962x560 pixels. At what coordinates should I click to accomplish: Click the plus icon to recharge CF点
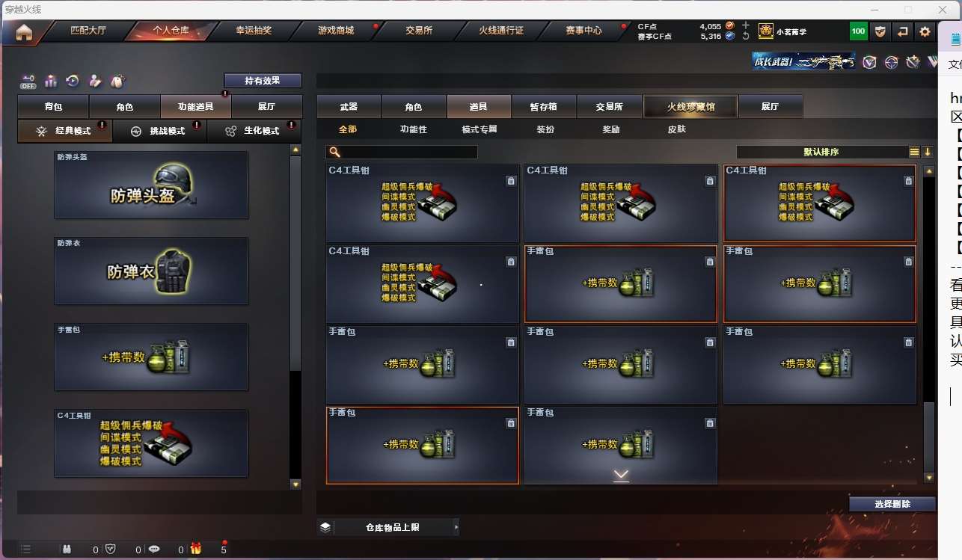(746, 25)
